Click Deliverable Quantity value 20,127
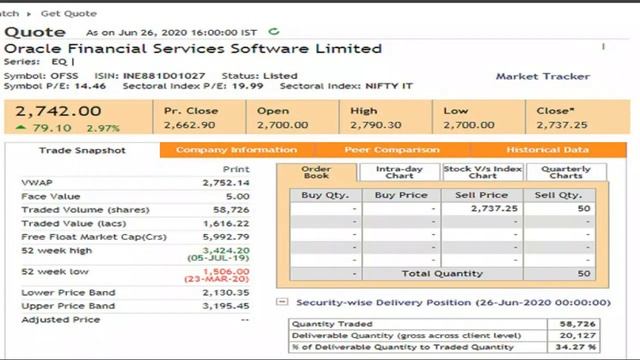The image size is (640, 360). pyautogui.click(x=578, y=336)
